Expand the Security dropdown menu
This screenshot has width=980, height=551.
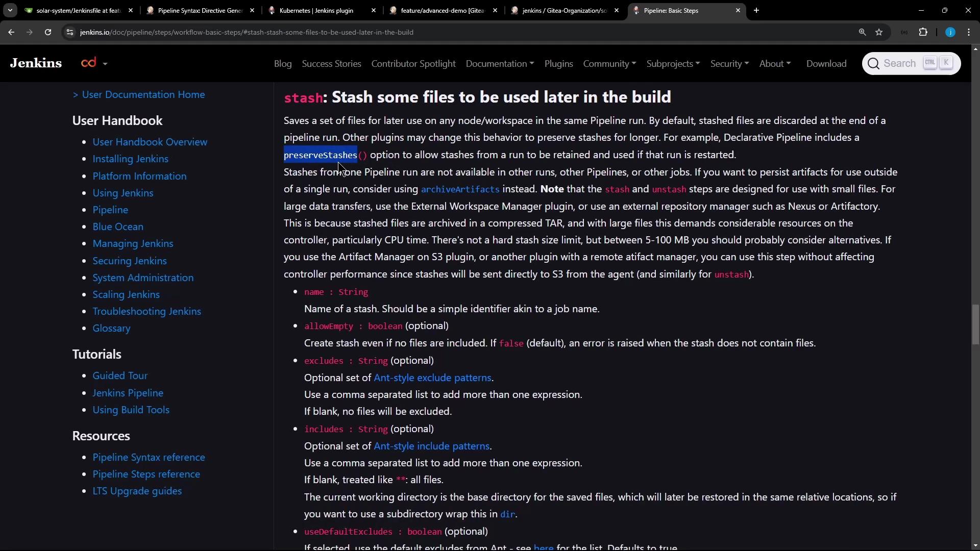729,64
